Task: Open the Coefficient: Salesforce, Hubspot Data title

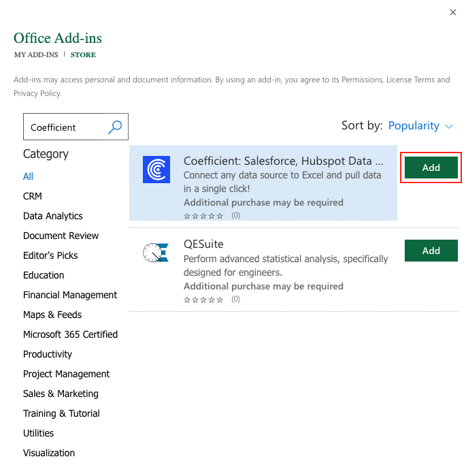Action: point(283,161)
